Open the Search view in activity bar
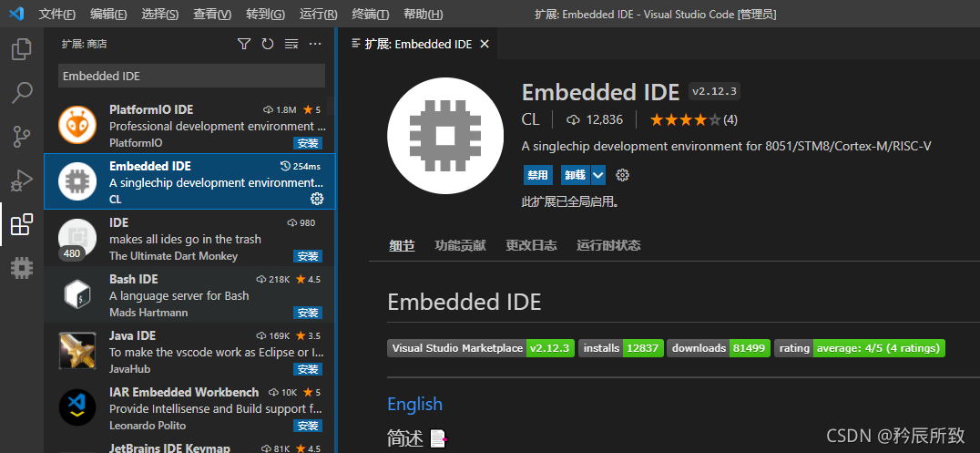Viewport: 980px width, 453px height. point(22,93)
